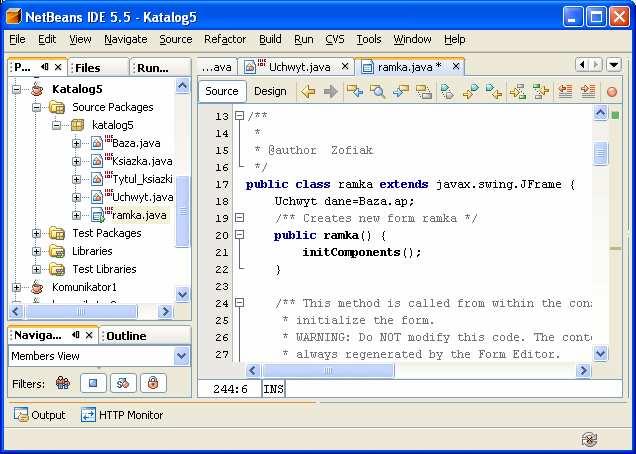
Task: Click the Find Selection magnifier icon
Action: (x=377, y=92)
